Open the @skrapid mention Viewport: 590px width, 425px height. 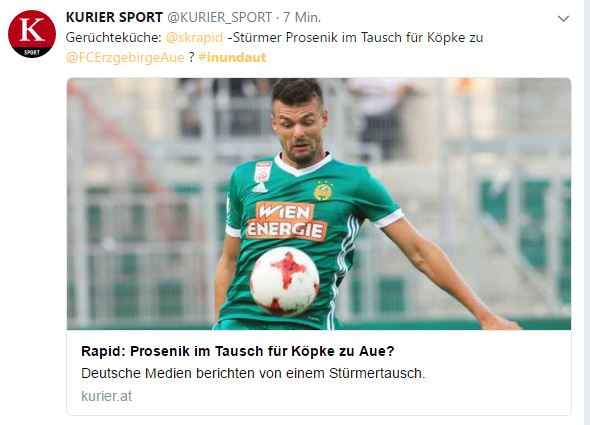click(x=194, y=38)
